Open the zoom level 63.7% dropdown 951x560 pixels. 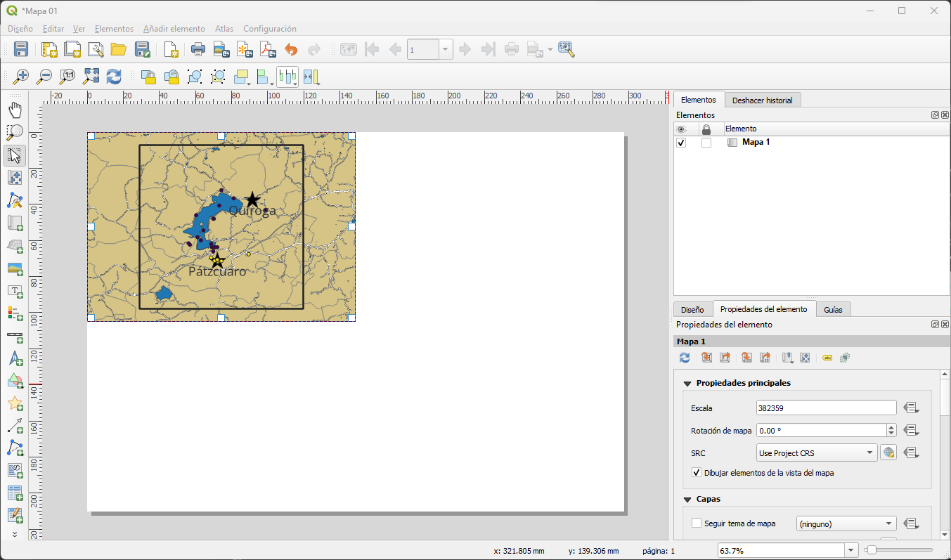click(x=852, y=551)
